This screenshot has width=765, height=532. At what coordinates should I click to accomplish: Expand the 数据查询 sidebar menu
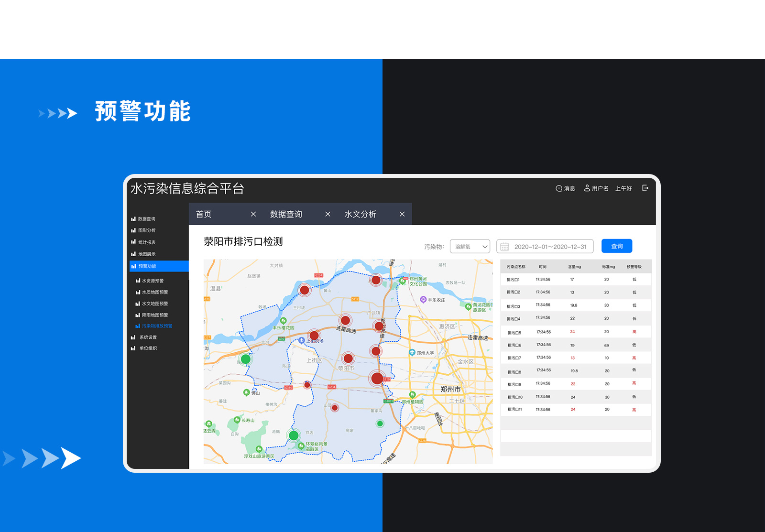(x=146, y=219)
